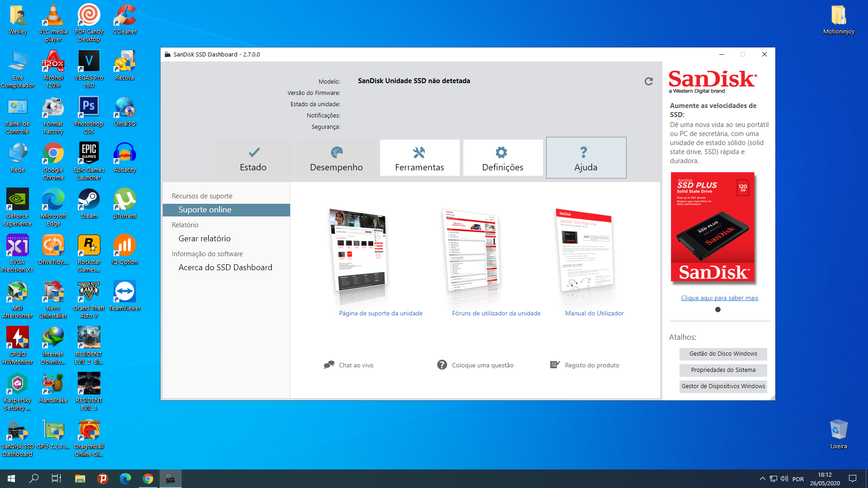Open File Explorer from taskbar

click(80, 479)
